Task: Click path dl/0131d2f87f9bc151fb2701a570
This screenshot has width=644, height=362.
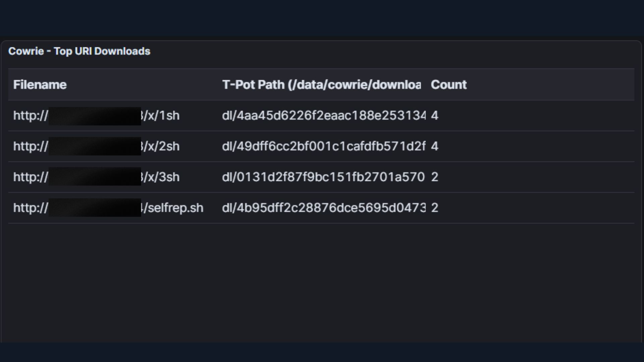Action: click(x=323, y=177)
